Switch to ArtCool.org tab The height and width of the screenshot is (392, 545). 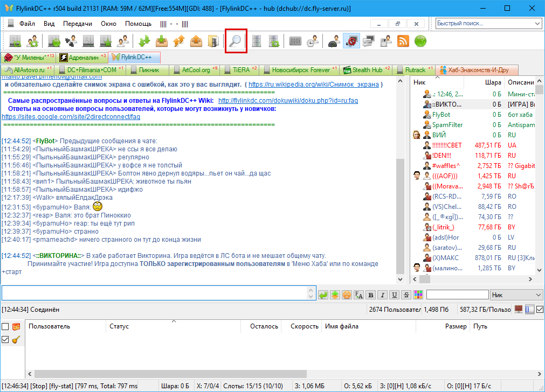tap(196, 70)
